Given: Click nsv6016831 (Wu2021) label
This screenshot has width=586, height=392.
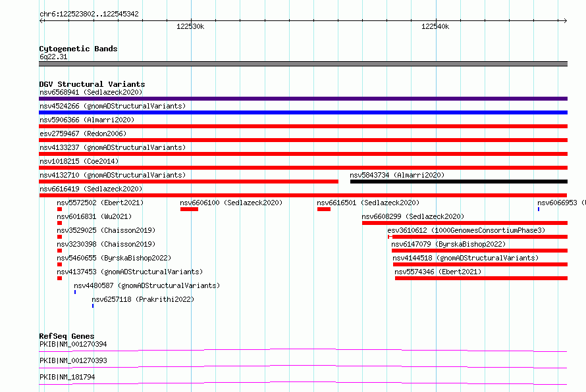Looking at the screenshot, I should pyautogui.click(x=94, y=216).
